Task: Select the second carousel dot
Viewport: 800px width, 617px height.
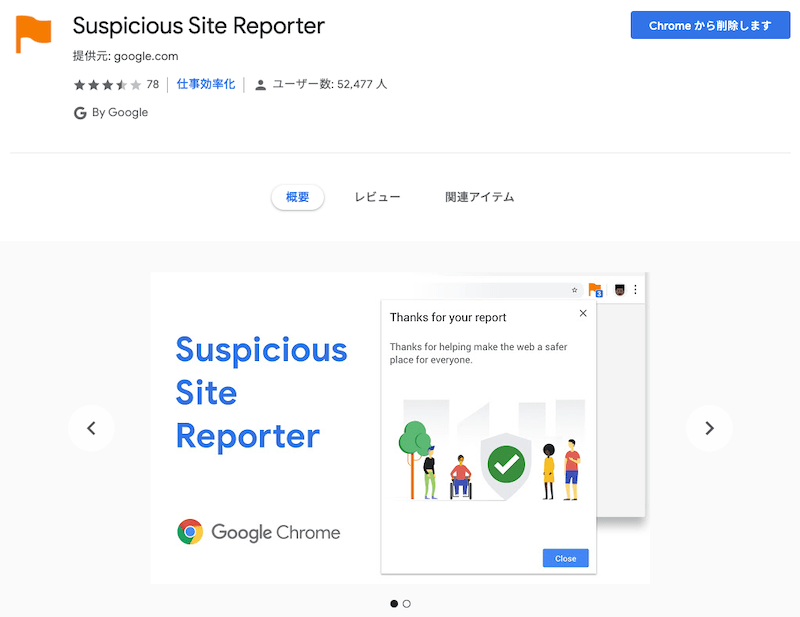Action: coord(407,604)
